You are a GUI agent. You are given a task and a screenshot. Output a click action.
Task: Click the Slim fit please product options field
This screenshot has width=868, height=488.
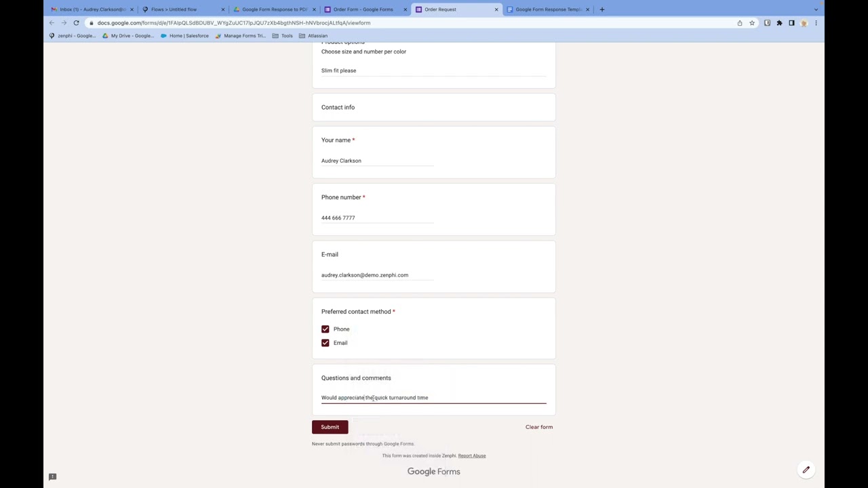click(433, 70)
